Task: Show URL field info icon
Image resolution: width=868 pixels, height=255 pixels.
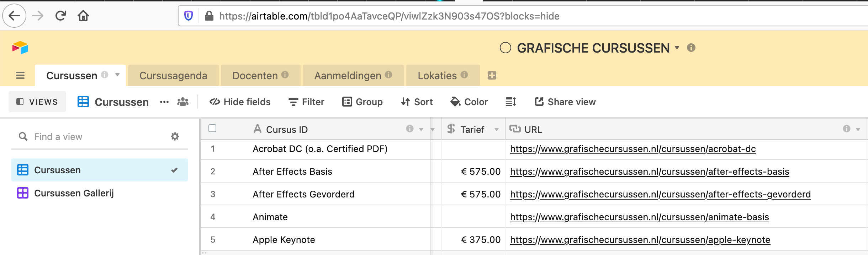Action: click(x=847, y=129)
